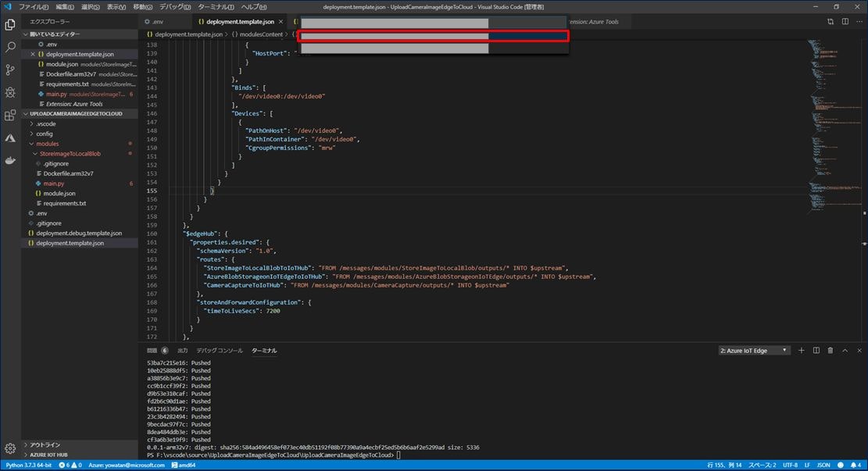This screenshot has height=471, width=868.
Task: Click the Python 3.7.3 64-bit interpreter in status bar
Action: [29, 465]
